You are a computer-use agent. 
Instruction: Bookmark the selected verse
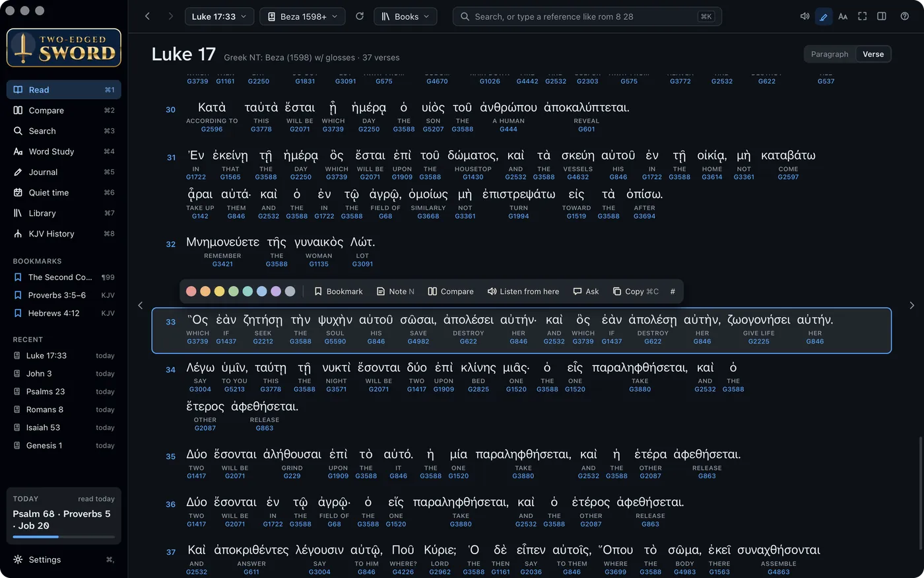pos(338,291)
